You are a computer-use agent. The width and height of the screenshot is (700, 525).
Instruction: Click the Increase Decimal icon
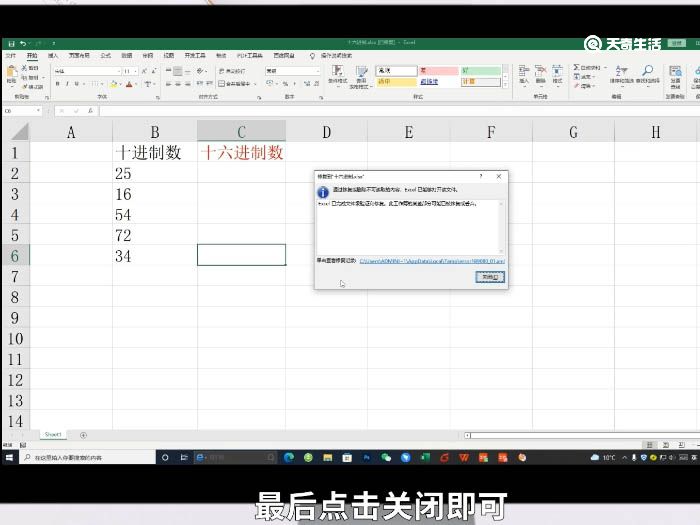pyautogui.click(x=307, y=83)
